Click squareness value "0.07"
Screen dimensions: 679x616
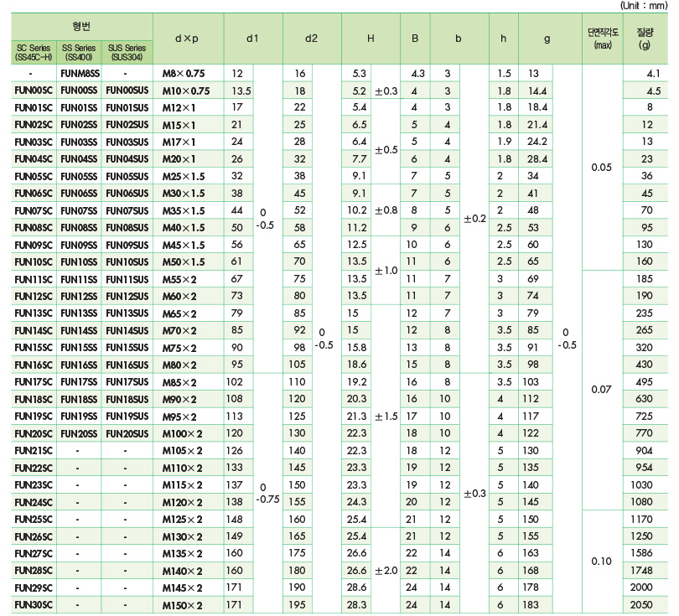pyautogui.click(x=602, y=390)
